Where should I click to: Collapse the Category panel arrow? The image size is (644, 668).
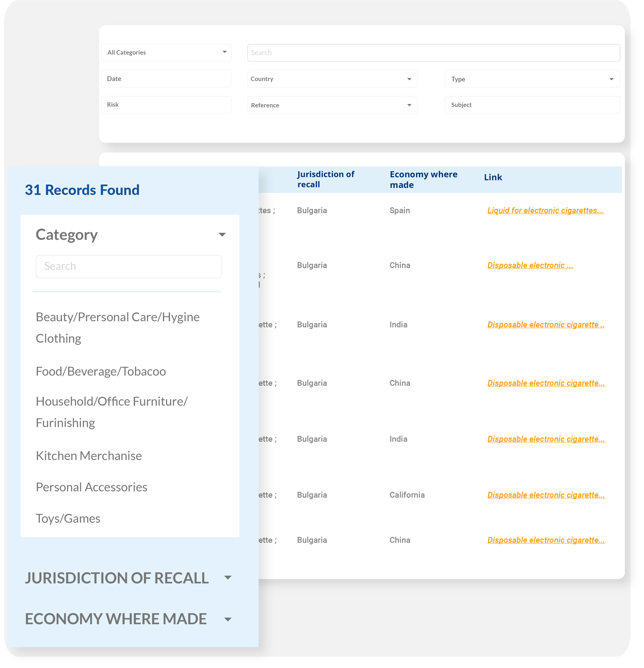tap(222, 234)
